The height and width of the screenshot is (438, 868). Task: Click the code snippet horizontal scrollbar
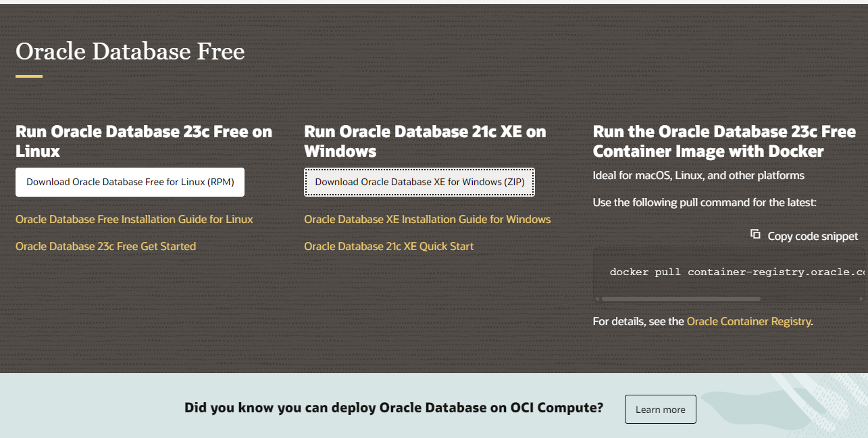(x=681, y=298)
